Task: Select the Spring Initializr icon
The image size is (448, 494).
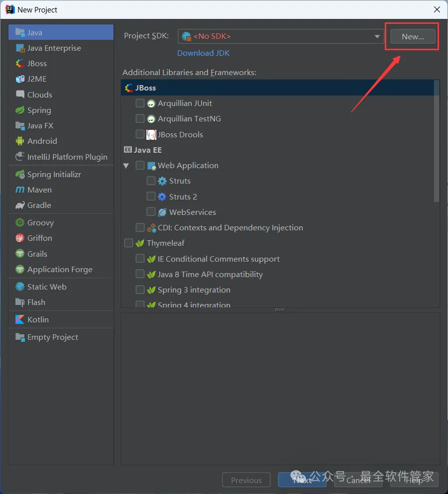Action: click(20, 174)
